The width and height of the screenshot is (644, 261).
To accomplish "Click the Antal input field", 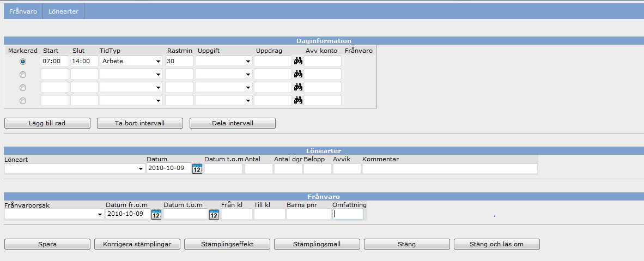I will (259, 168).
